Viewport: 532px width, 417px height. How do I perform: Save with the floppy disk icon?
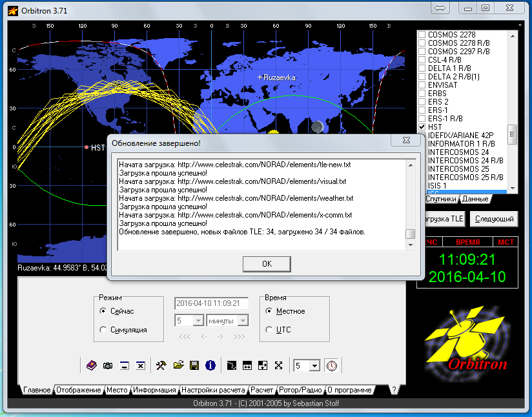coord(194,365)
